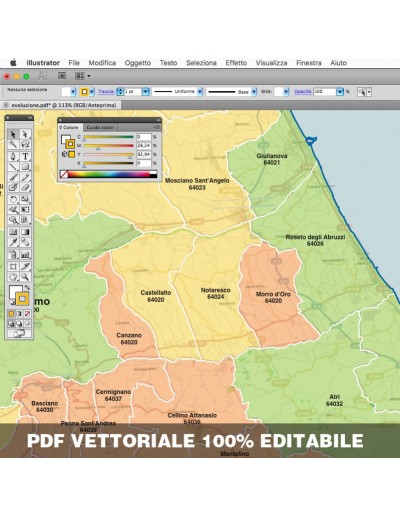
Task: Swap fill and stroke arrow in toolbox
Action: [x=27, y=287]
